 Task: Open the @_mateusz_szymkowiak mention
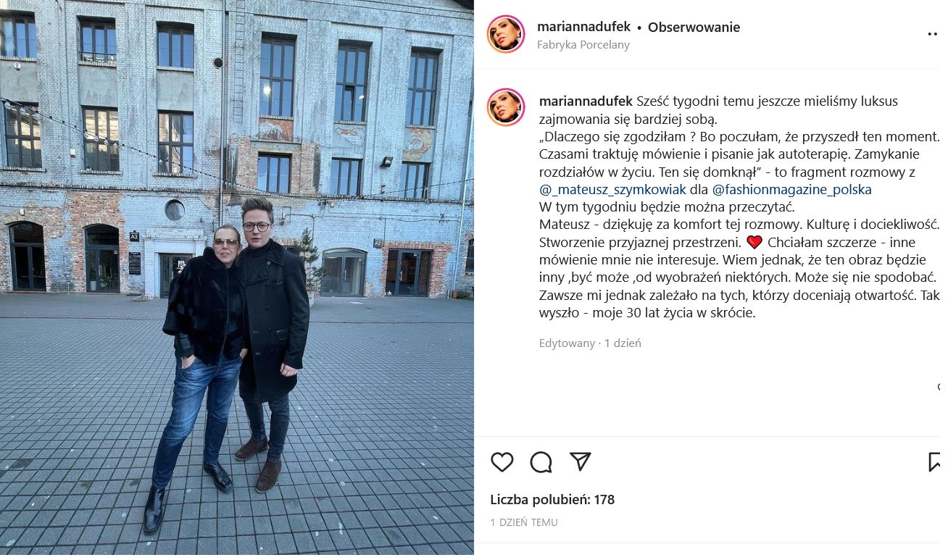click(x=612, y=190)
